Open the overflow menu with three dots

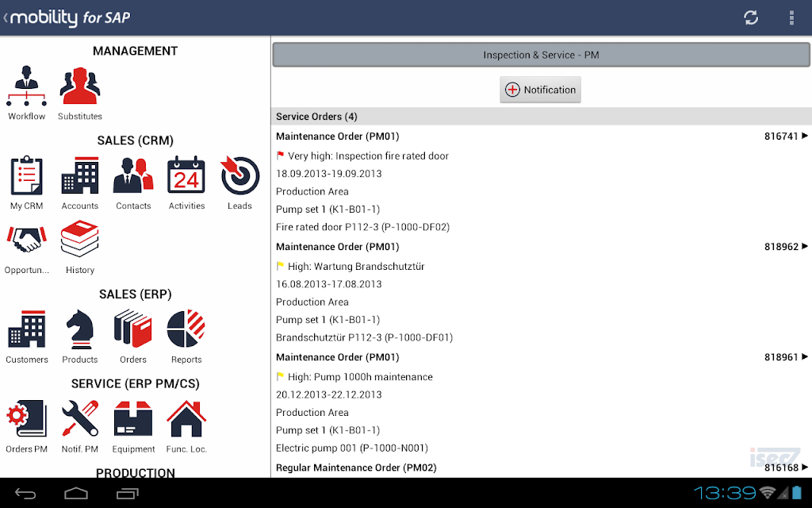click(791, 17)
